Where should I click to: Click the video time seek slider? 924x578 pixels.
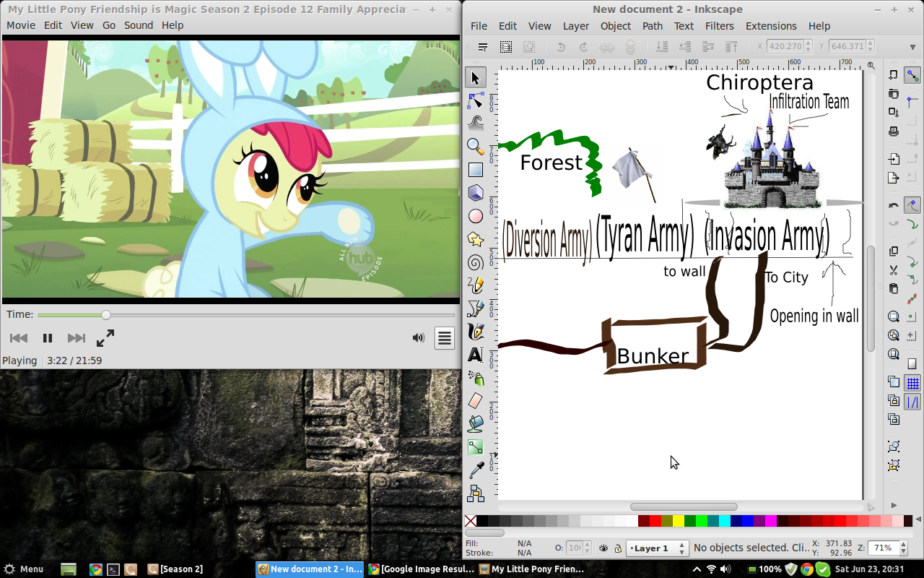click(246, 315)
